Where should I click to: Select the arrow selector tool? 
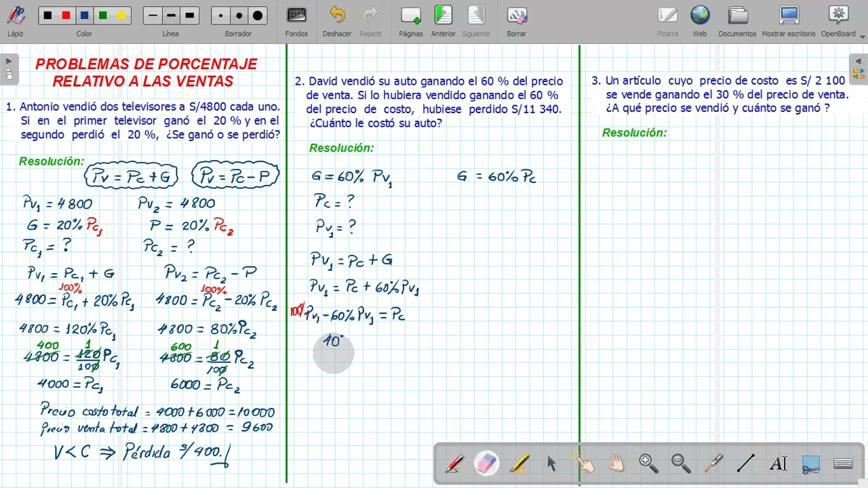click(551, 464)
